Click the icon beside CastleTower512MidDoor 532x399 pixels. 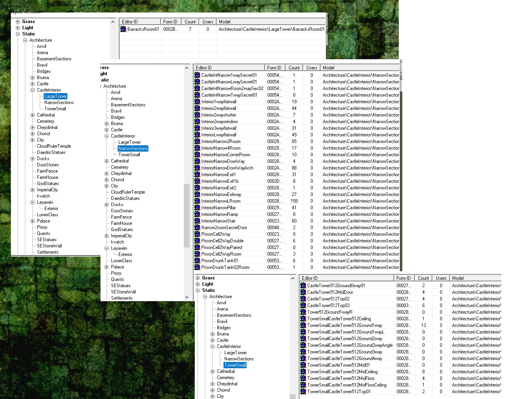303,292
